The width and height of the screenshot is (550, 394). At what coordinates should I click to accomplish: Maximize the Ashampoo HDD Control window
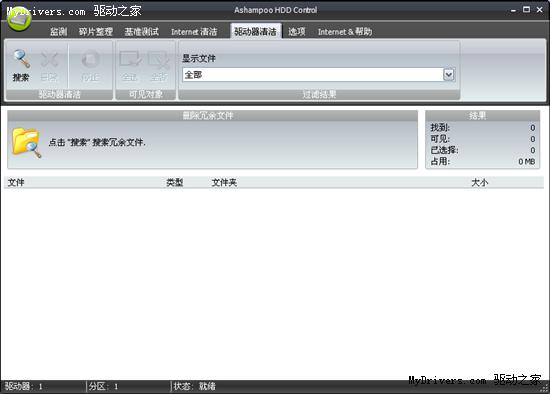coord(526,10)
